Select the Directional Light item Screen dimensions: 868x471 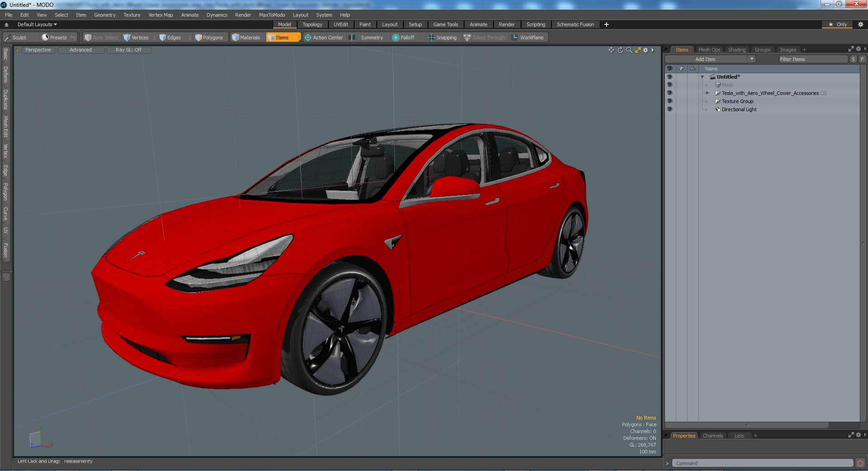[x=739, y=109]
